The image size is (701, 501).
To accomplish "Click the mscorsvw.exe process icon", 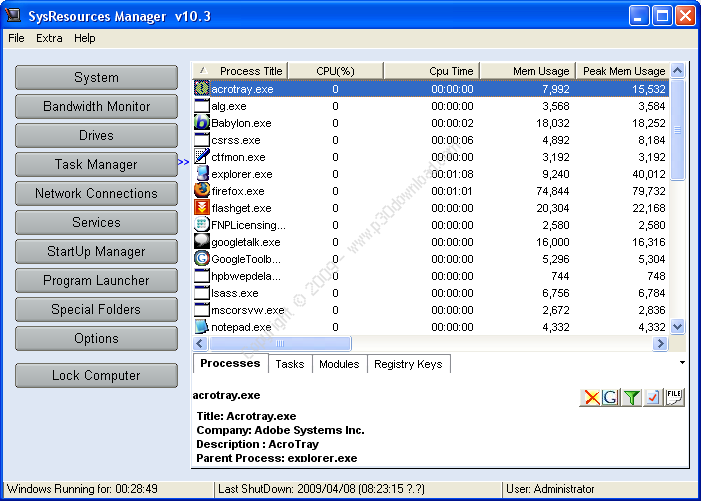I will (202, 309).
